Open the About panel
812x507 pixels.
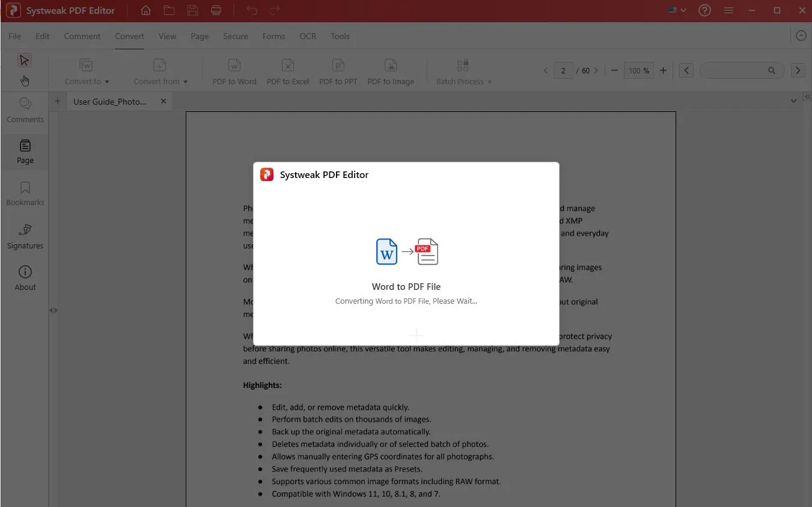tap(25, 278)
